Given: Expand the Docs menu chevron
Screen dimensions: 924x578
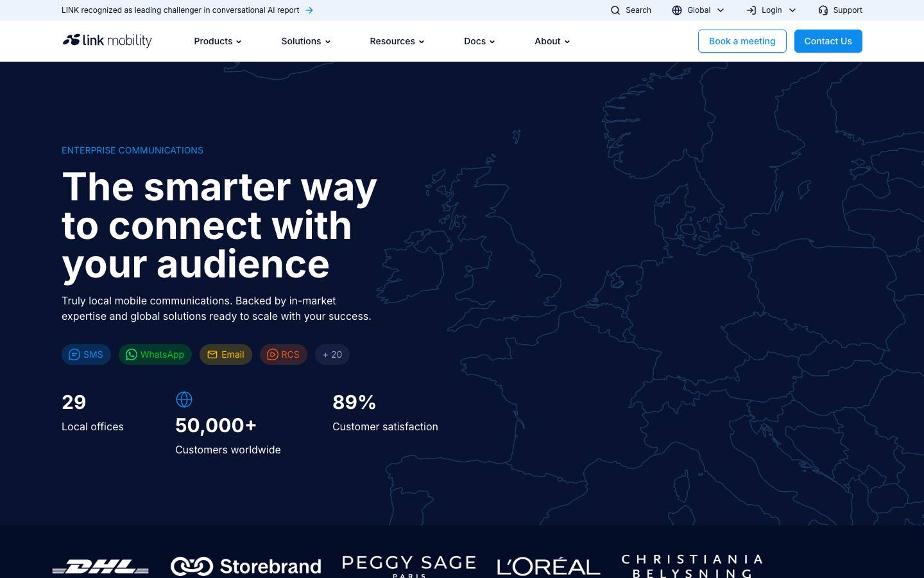Looking at the screenshot, I should tap(492, 42).
